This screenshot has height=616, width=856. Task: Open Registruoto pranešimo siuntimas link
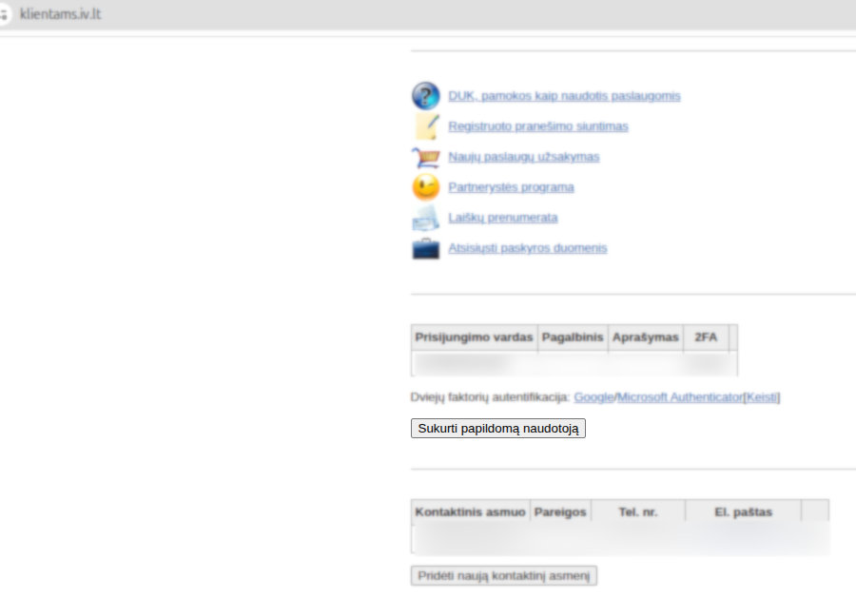[x=537, y=126]
